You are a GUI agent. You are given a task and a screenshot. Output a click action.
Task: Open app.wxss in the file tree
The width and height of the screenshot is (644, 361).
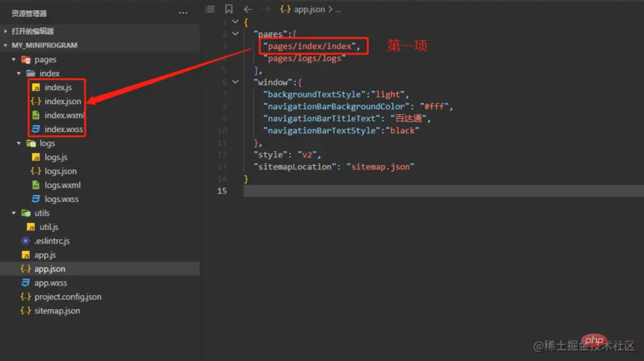[51, 283]
